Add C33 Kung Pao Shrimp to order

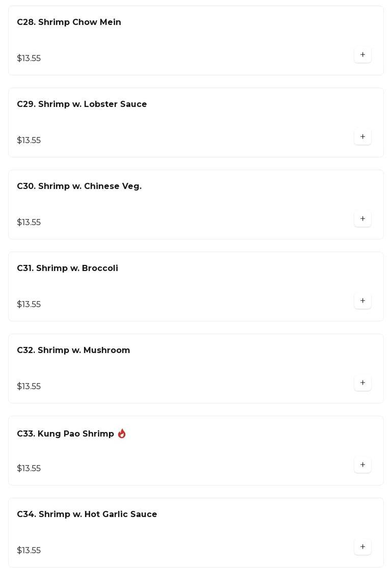coord(362,465)
